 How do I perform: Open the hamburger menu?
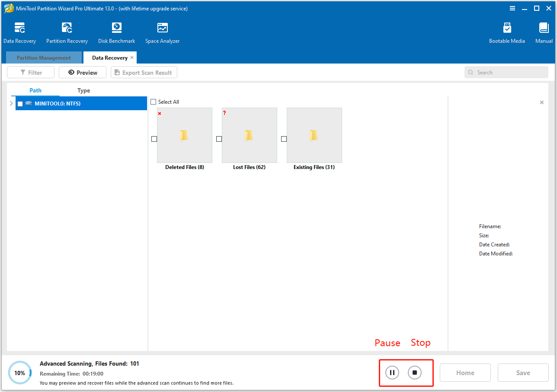pos(512,8)
